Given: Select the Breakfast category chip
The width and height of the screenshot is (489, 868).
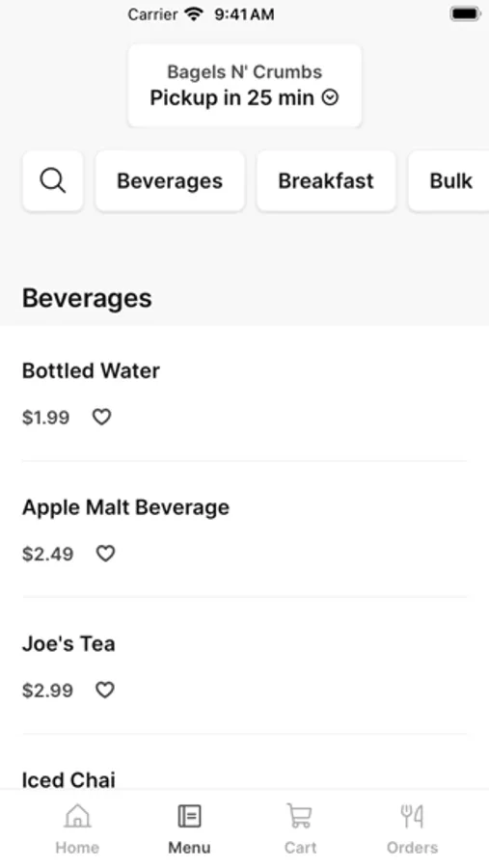Looking at the screenshot, I should coord(326,181).
